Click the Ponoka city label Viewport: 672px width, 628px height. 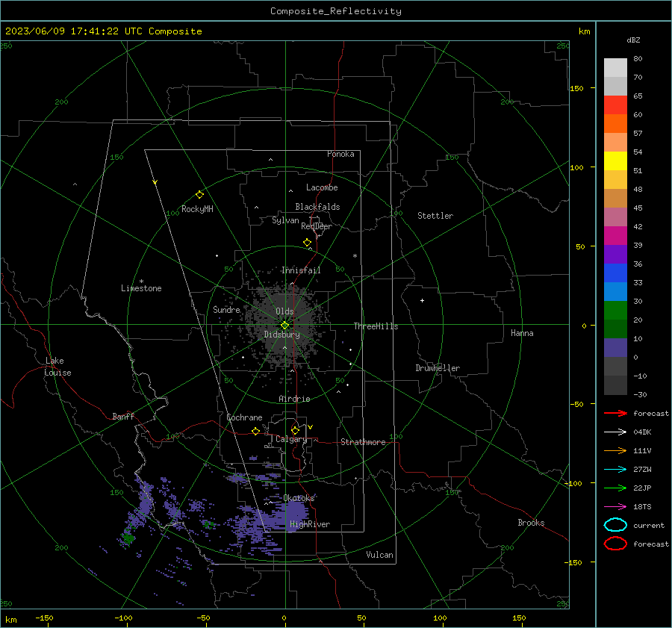tap(340, 154)
